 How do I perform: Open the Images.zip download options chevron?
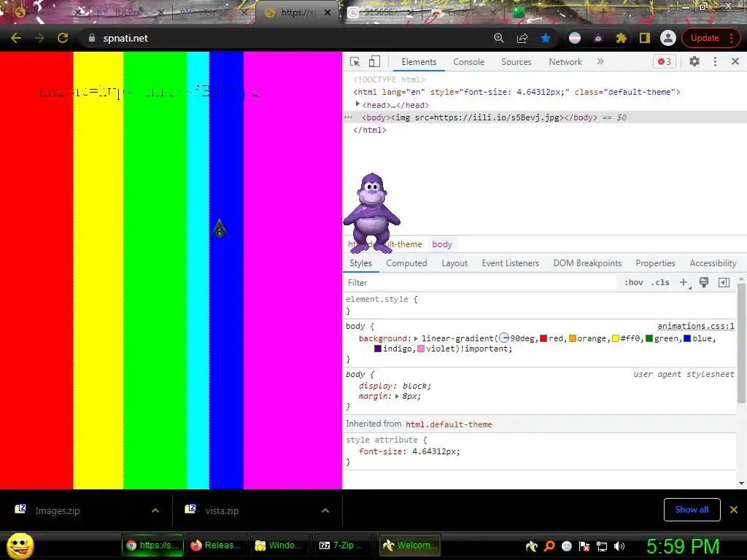click(x=155, y=510)
